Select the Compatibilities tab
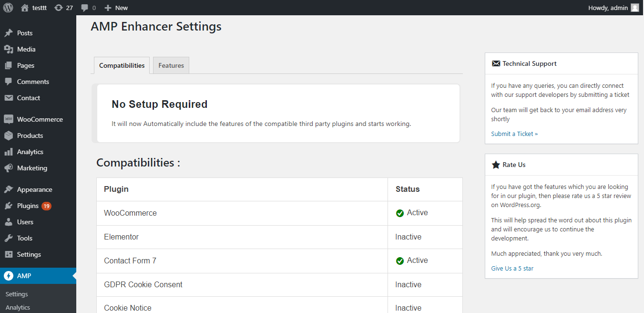644x313 pixels. (122, 65)
